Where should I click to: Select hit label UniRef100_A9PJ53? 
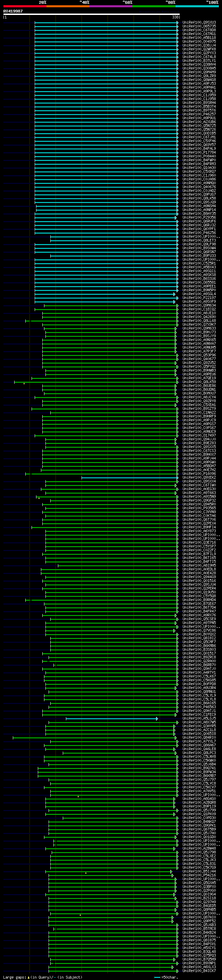coord(199,84)
